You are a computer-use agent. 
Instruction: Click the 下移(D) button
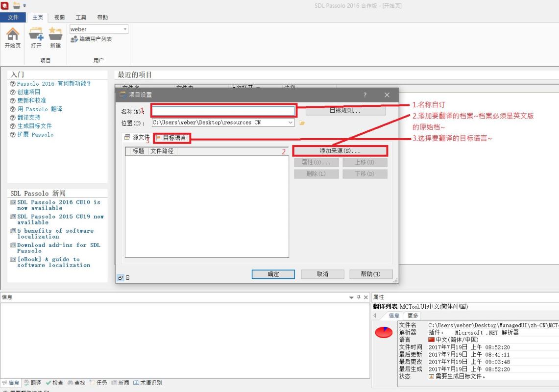(x=365, y=174)
